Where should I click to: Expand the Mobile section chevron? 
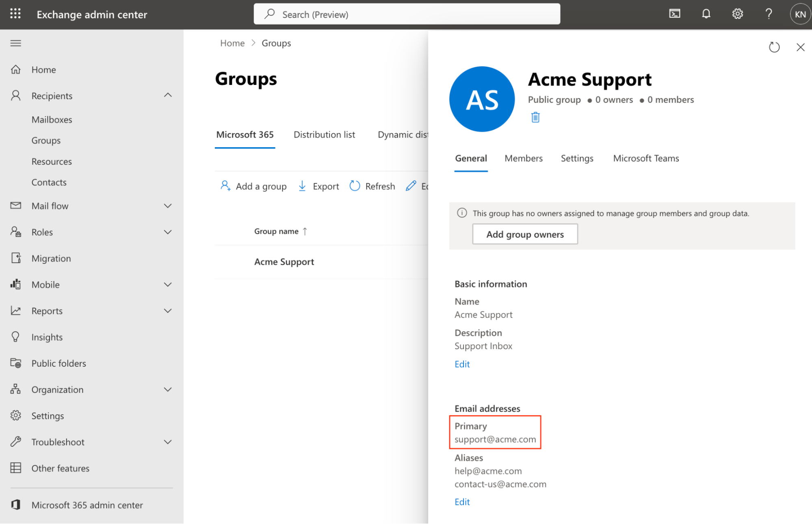click(x=168, y=284)
